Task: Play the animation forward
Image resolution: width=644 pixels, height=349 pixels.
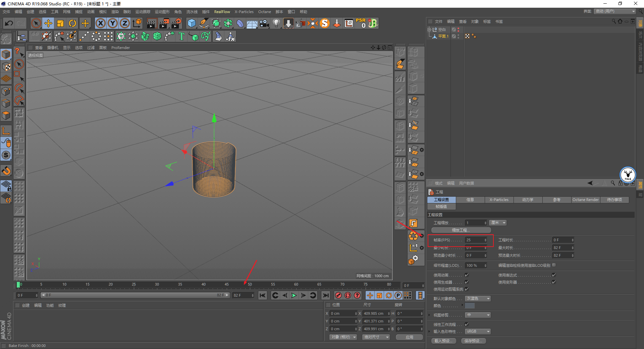Action: [x=294, y=295]
